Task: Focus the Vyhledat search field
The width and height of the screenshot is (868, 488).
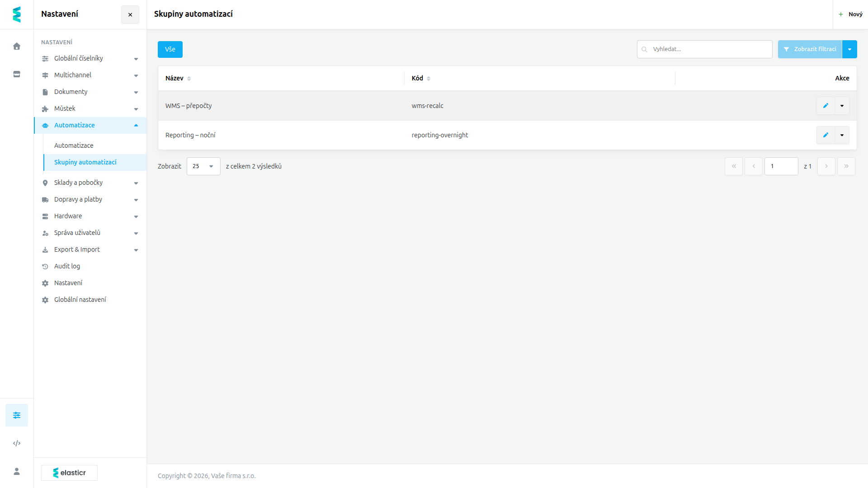Action: tap(704, 49)
